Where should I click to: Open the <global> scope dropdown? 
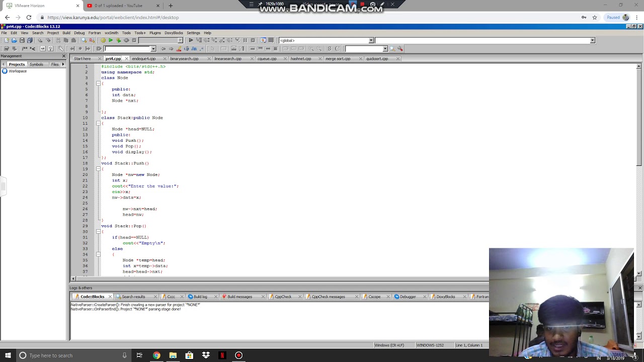point(371,40)
